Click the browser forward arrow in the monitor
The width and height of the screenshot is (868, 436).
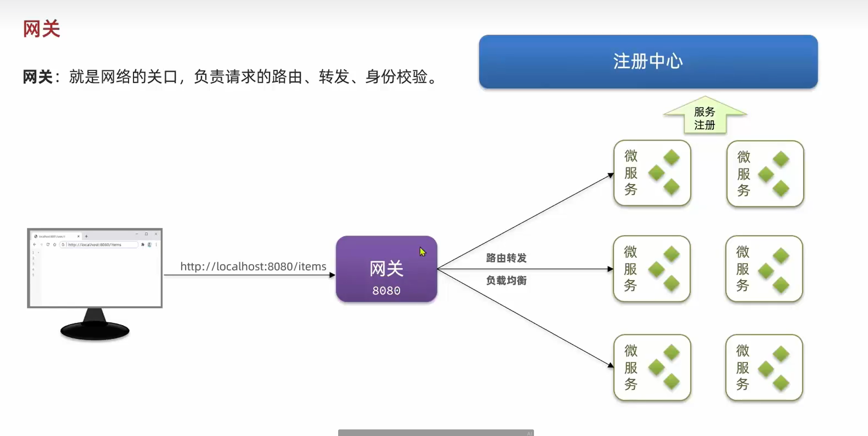click(41, 245)
